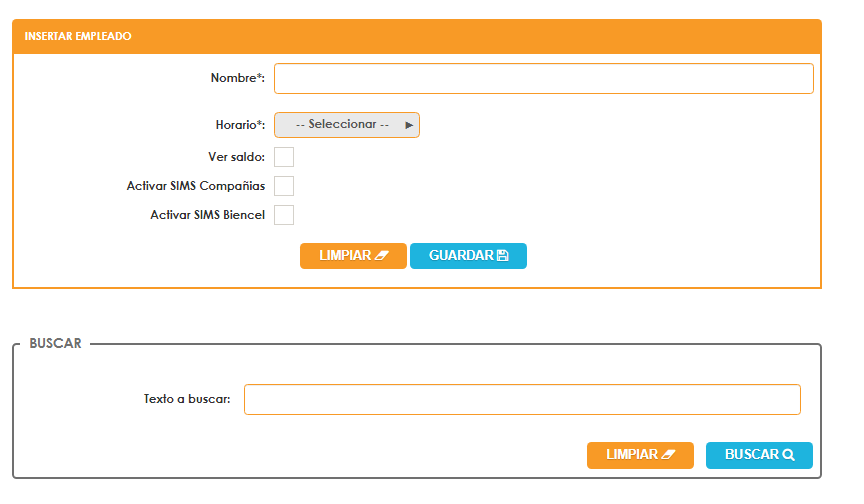Click into the Texto a buscar field
This screenshot has height=504, width=864.
(x=522, y=399)
